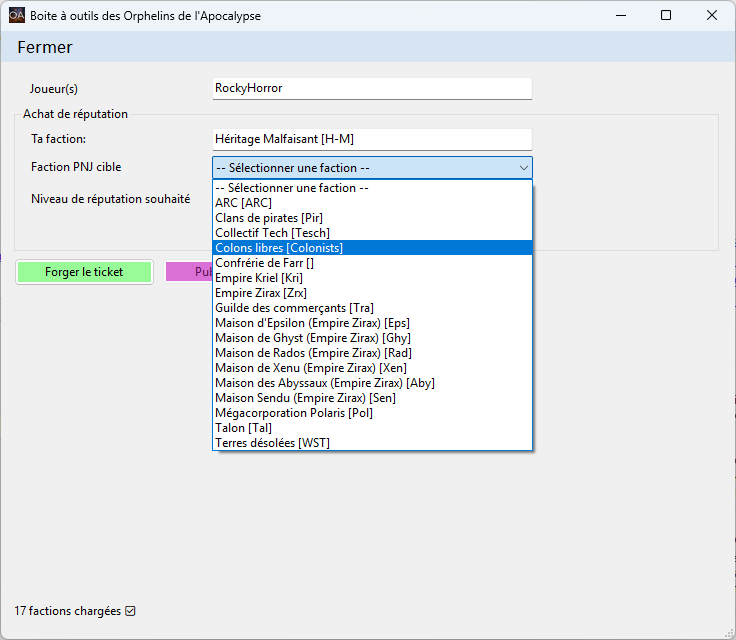
Task: Pick 'Clans de pirates [Pir]' option
Action: [269, 218]
